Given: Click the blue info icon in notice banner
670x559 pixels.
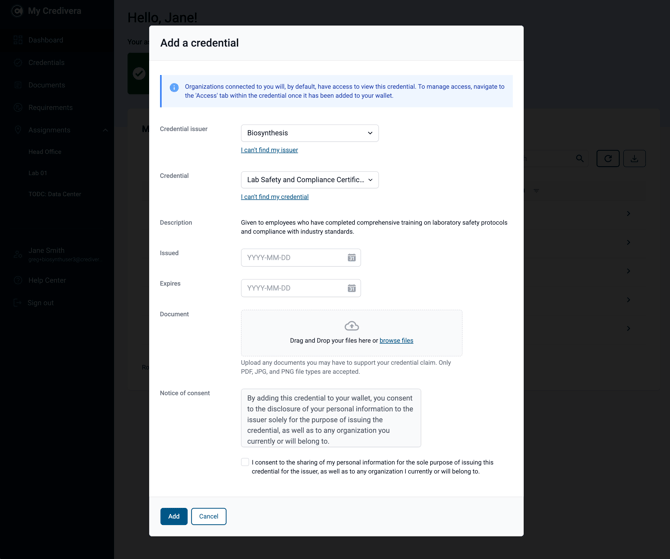Looking at the screenshot, I should (174, 87).
